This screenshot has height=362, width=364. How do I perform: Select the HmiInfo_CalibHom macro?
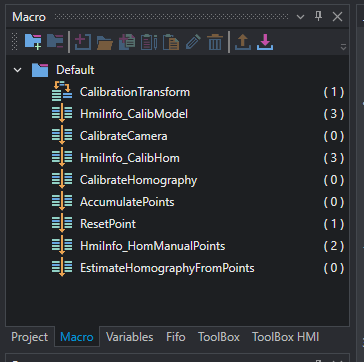pos(130,158)
